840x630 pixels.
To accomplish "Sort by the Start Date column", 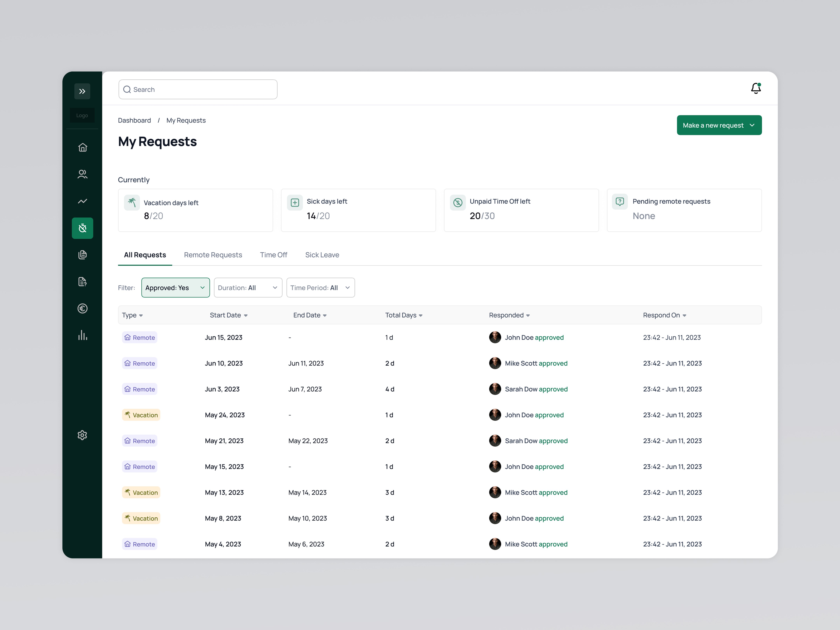I will coord(229,315).
